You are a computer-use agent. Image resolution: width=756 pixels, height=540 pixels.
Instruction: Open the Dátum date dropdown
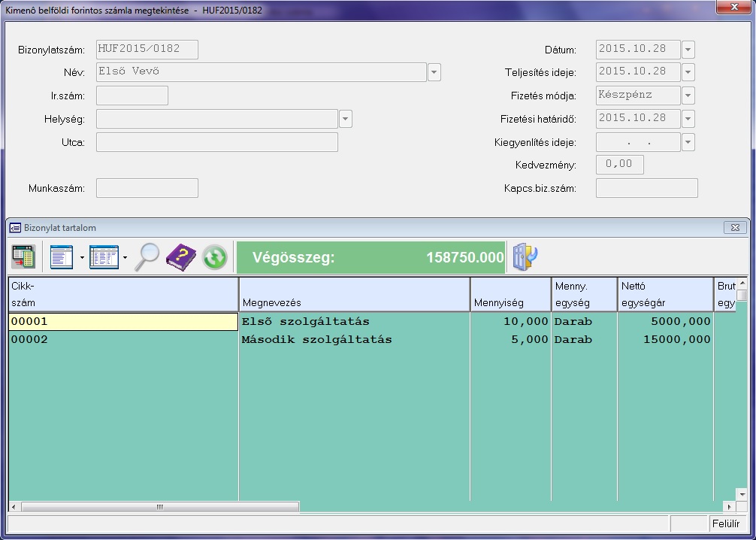click(x=688, y=50)
